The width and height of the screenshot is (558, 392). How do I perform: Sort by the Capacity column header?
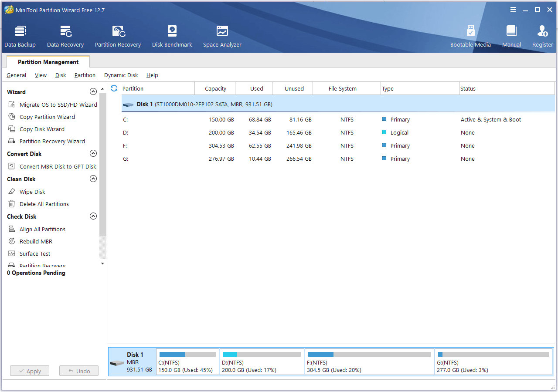click(x=215, y=88)
